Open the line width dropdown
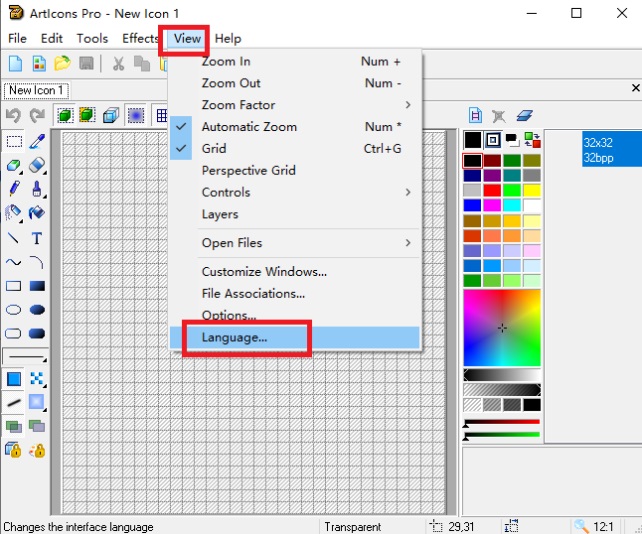Screen dimensions: 642x534 pos(25,357)
